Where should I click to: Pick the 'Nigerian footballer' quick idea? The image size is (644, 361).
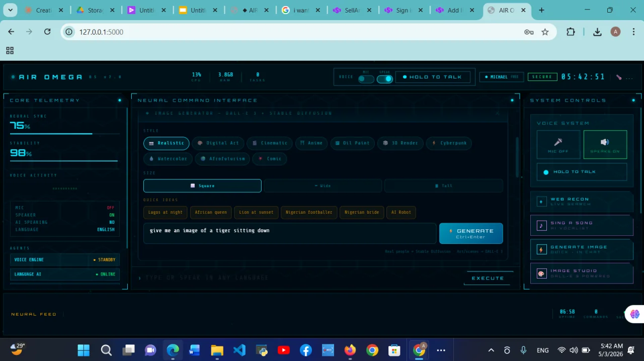pyautogui.click(x=309, y=212)
